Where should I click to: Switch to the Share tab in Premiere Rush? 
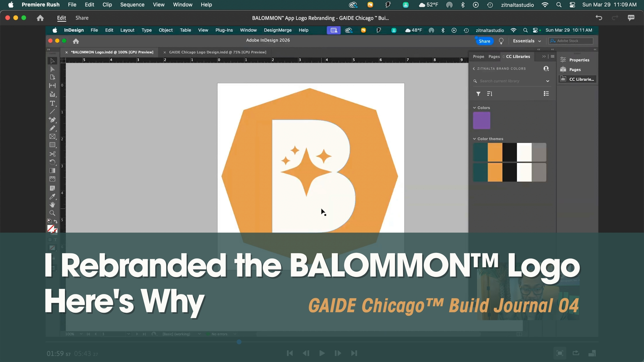click(82, 18)
